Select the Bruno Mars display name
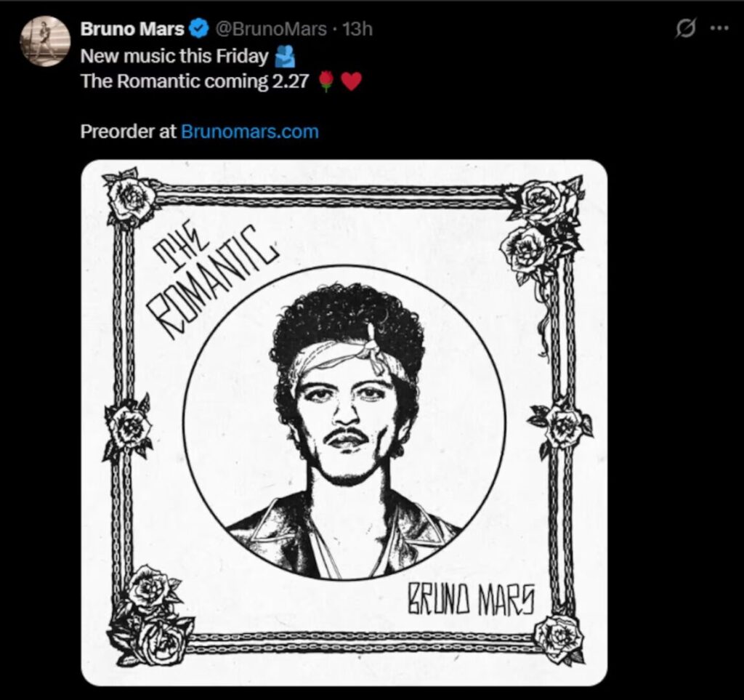The height and width of the screenshot is (700, 744). pos(132,29)
